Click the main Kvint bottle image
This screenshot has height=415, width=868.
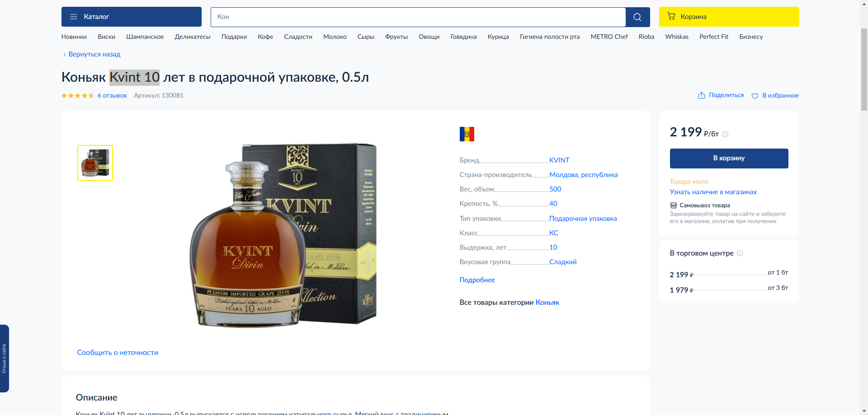coord(283,235)
